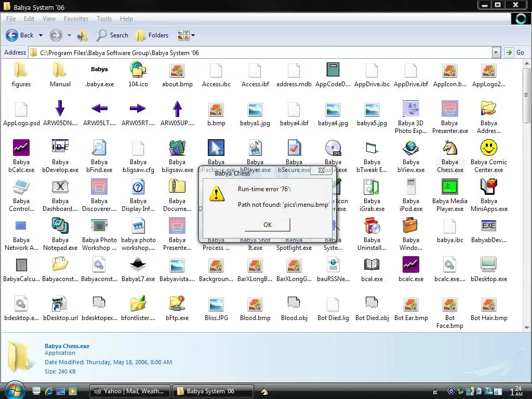This screenshot has height=399, width=532.
Task: Select Blood.bmp file
Action: pyautogui.click(x=255, y=309)
